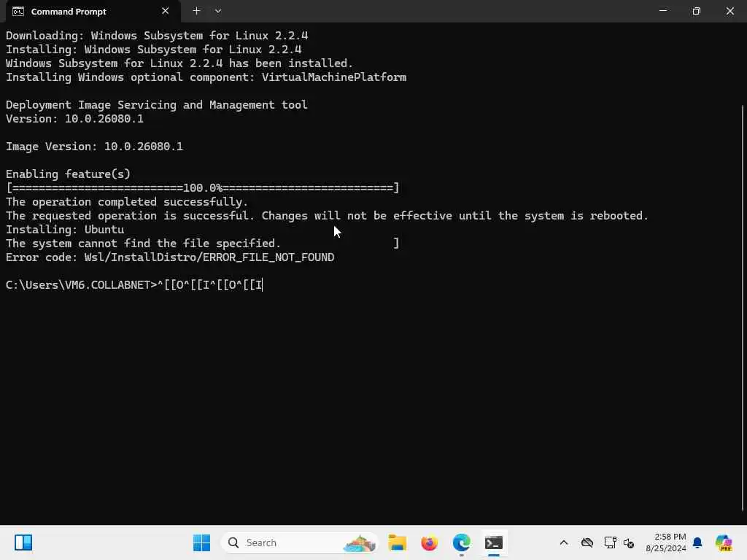Open the Widgets panel icon
Screen dimensions: 747x560
pos(23,542)
